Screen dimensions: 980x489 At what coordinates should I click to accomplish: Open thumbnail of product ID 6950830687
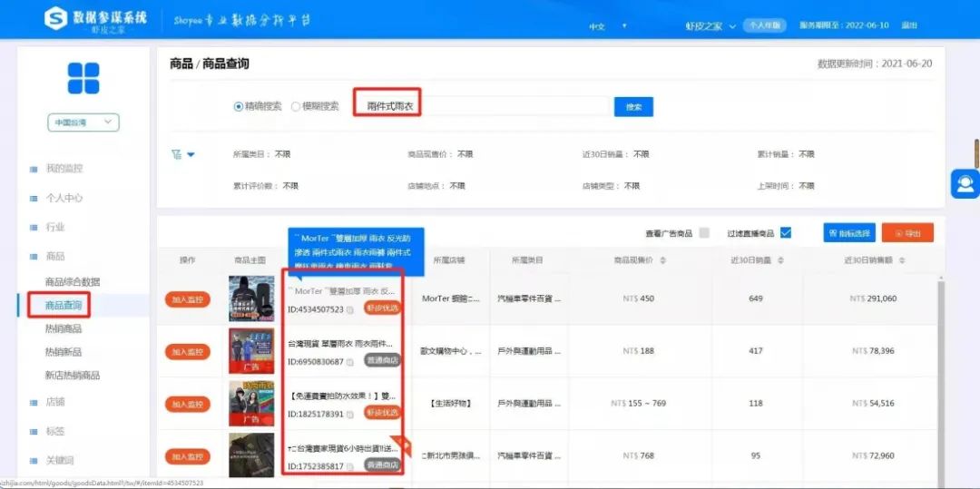[252, 351]
